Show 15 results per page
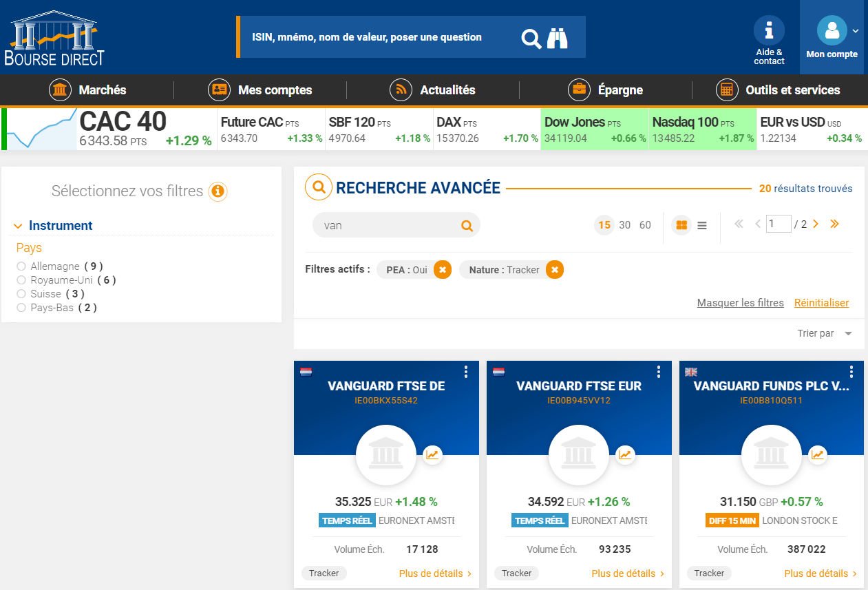Image resolution: width=868 pixels, height=590 pixels. click(604, 225)
